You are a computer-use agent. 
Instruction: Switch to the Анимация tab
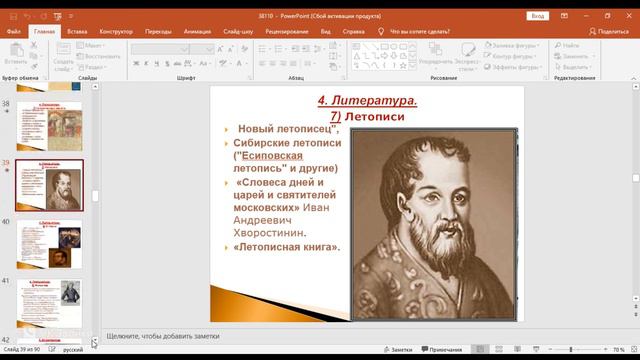click(x=197, y=31)
